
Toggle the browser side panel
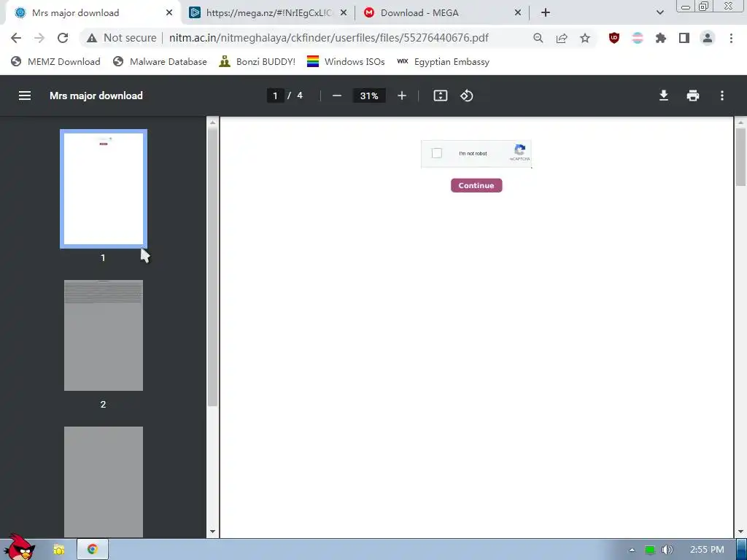pos(684,38)
